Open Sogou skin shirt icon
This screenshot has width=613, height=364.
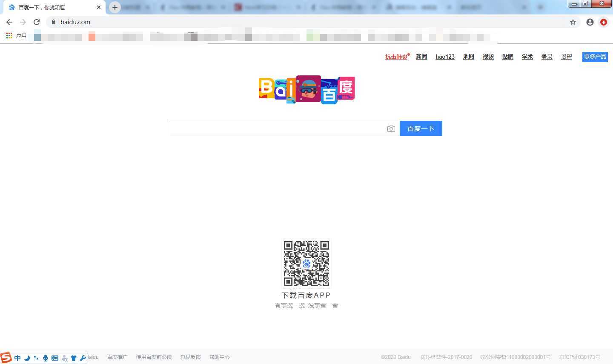point(74,358)
